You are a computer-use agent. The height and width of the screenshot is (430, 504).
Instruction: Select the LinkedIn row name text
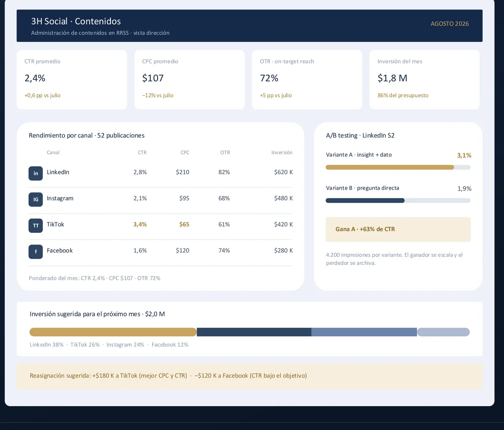[58, 172]
